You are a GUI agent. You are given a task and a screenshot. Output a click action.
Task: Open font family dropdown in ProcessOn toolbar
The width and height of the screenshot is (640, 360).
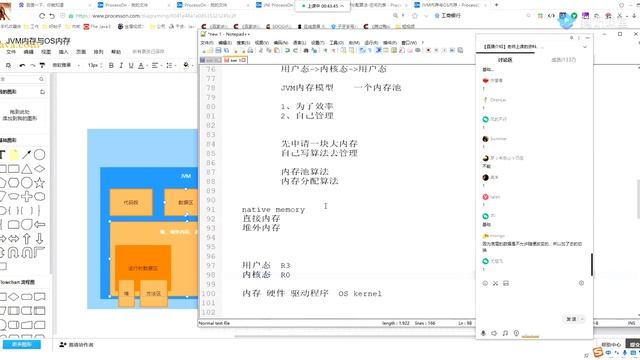65,65
